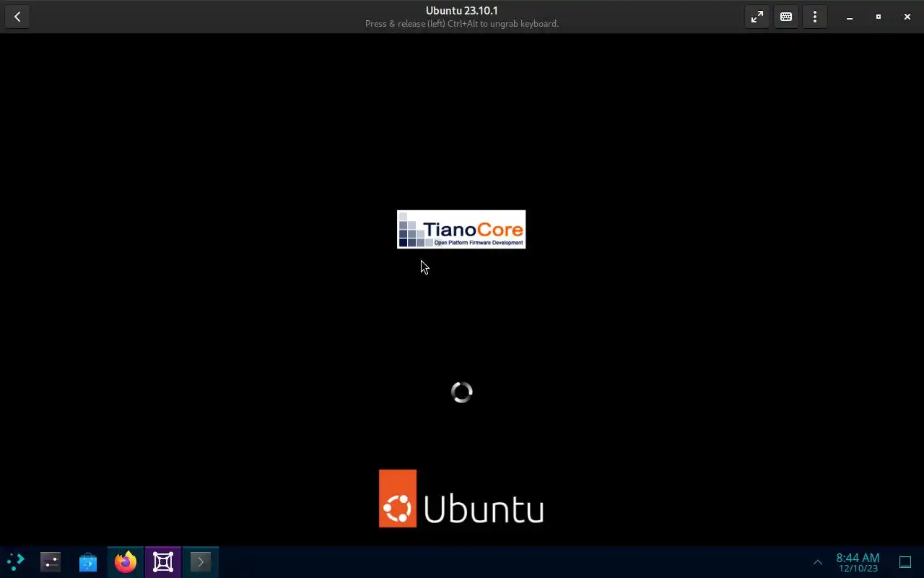924x578 pixels.
Task: Minimize the Ubuntu 23.10.1 window
Action: click(x=850, y=17)
